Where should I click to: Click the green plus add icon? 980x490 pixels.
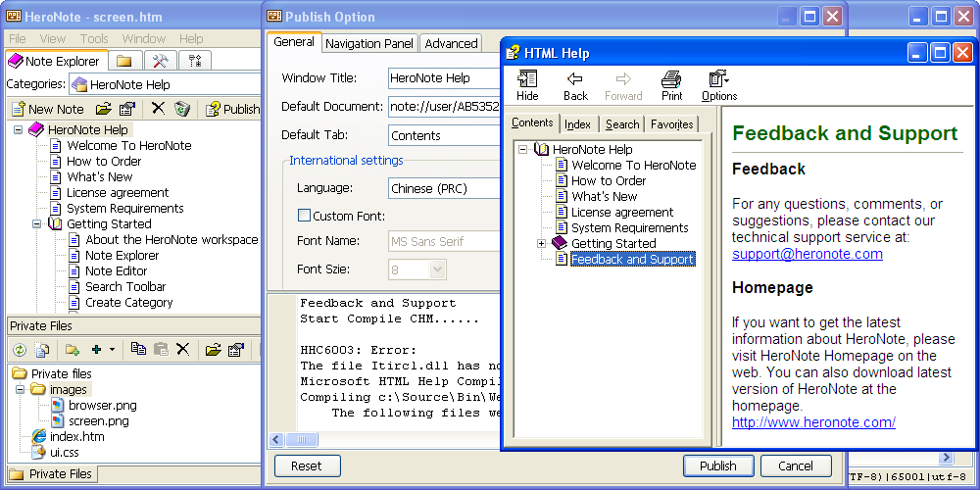[x=96, y=350]
